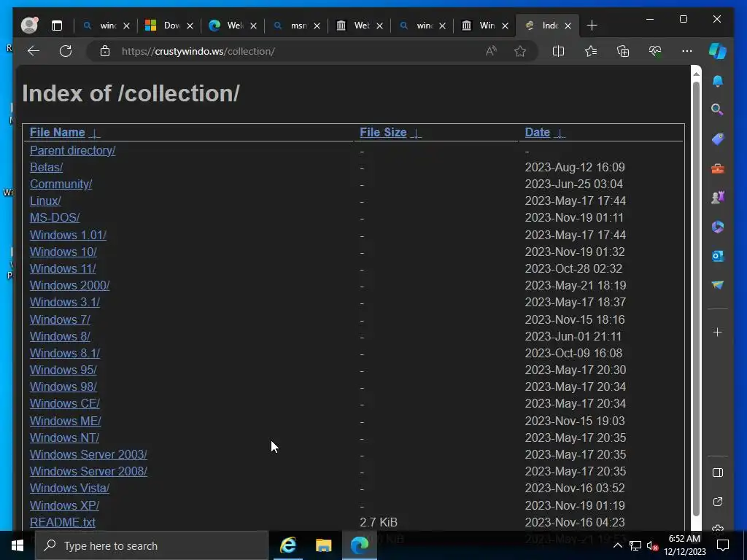Open the Windows 7 folder

[60, 319]
